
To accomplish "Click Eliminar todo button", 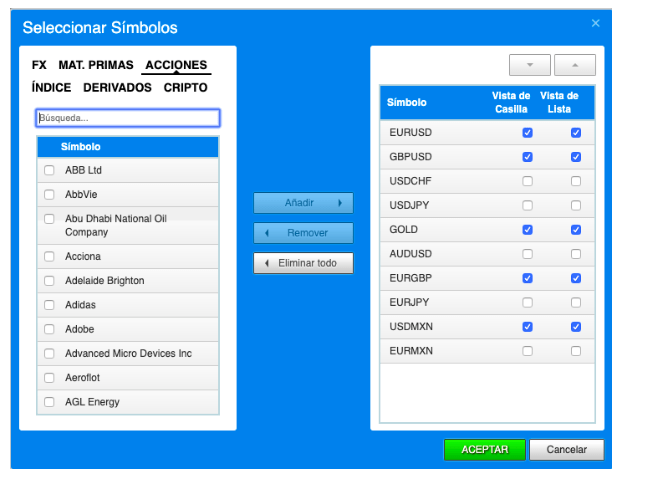I will 303,264.
